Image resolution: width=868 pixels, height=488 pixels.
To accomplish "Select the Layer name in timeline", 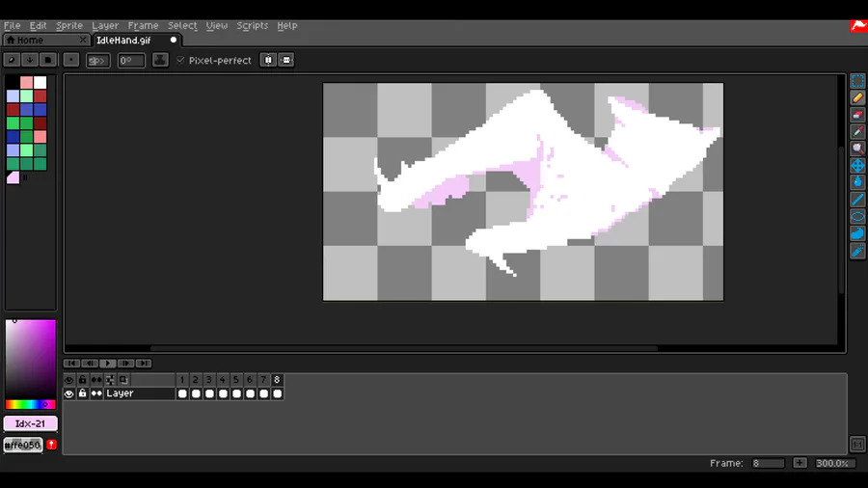I will coord(140,393).
